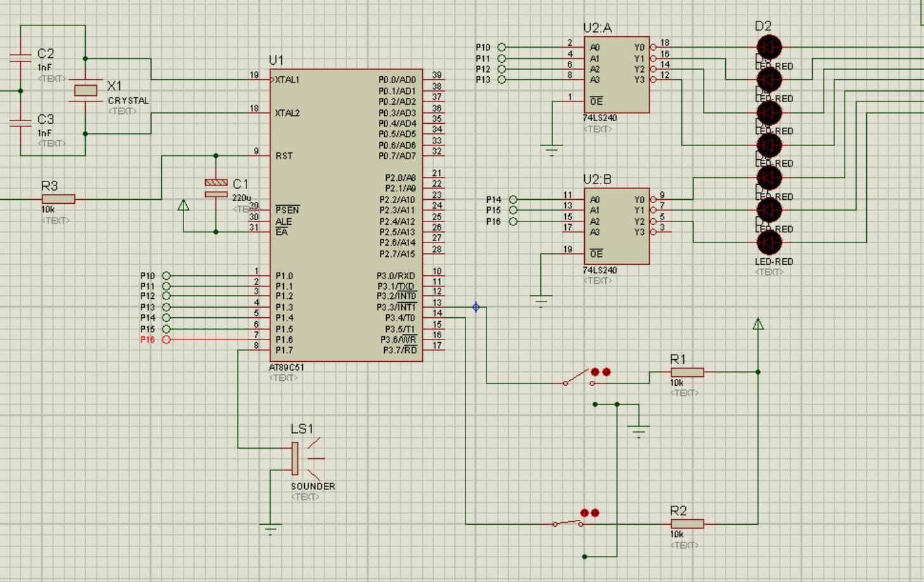Toggle the switch wired to R2
Image resolution: width=924 pixels, height=582 pixels.
(569, 523)
